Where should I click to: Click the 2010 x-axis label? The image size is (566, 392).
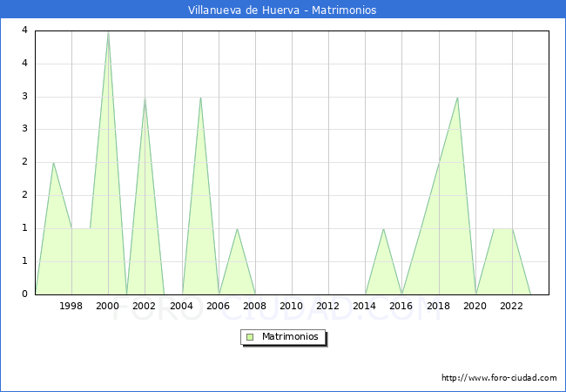pyautogui.click(x=291, y=306)
